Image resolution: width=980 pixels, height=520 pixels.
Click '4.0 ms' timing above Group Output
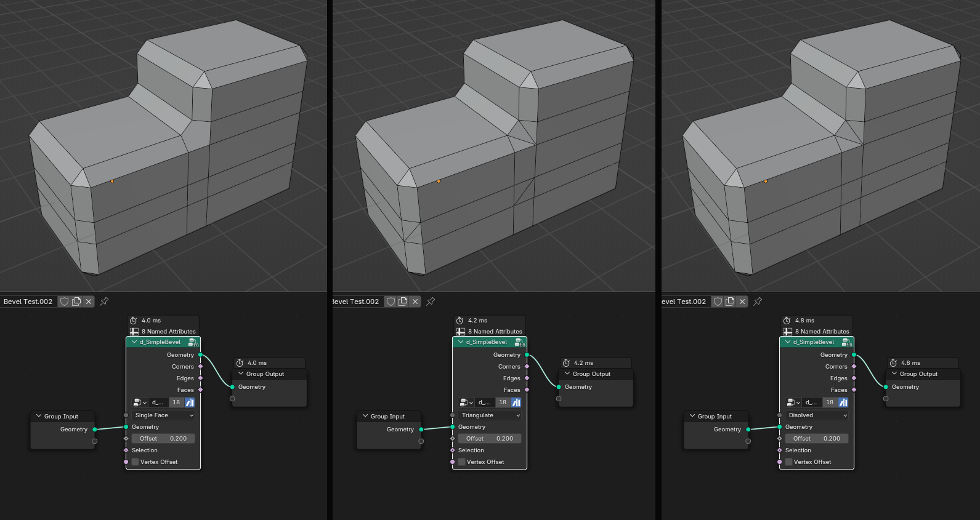(x=257, y=363)
